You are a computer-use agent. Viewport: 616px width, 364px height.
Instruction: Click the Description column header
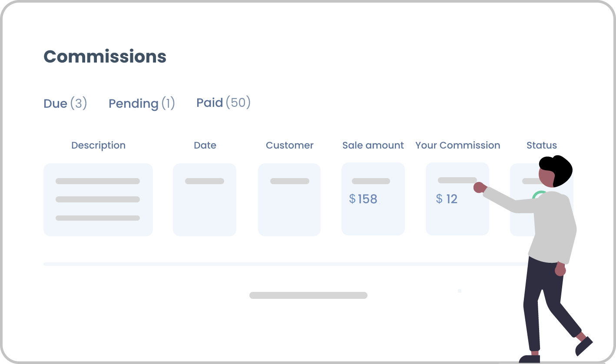pos(98,145)
